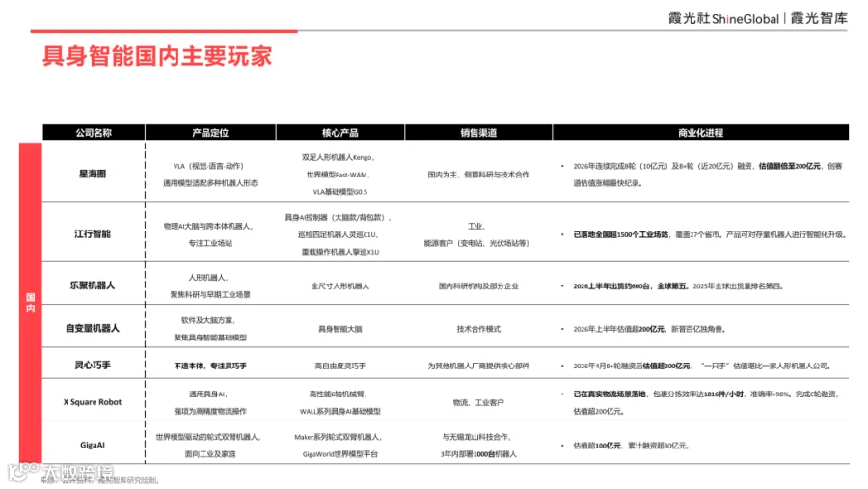Click 新晋百亿独角兽 text
The height and width of the screenshot is (489, 868).
[698, 329]
